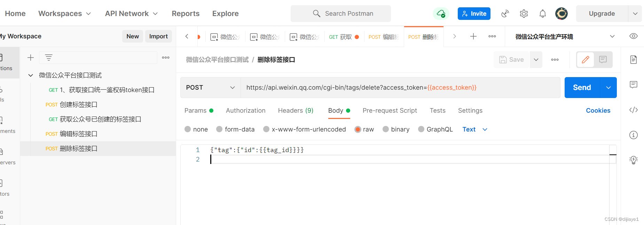Open the Explore page

tap(226, 14)
